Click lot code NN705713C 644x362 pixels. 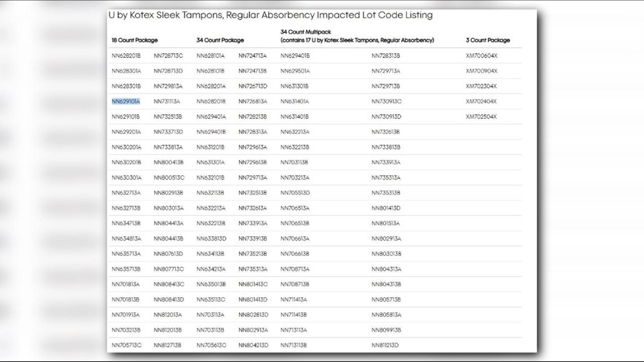(x=126, y=345)
